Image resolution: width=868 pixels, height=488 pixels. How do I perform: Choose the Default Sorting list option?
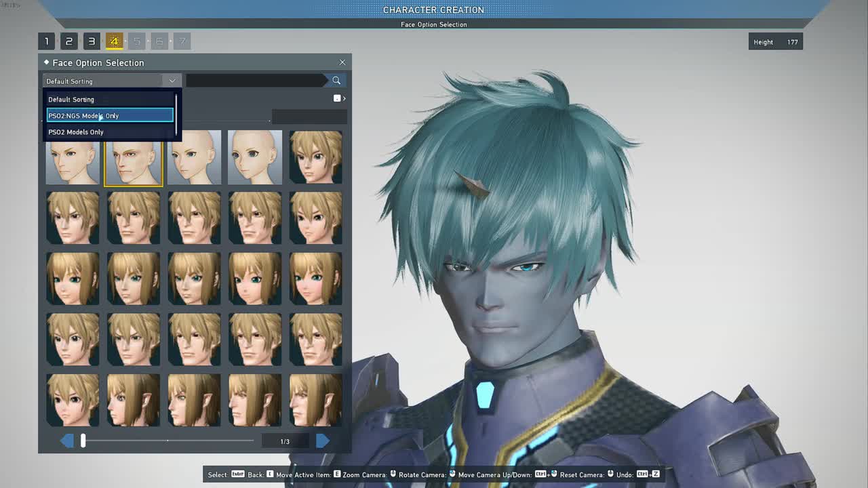tap(110, 100)
